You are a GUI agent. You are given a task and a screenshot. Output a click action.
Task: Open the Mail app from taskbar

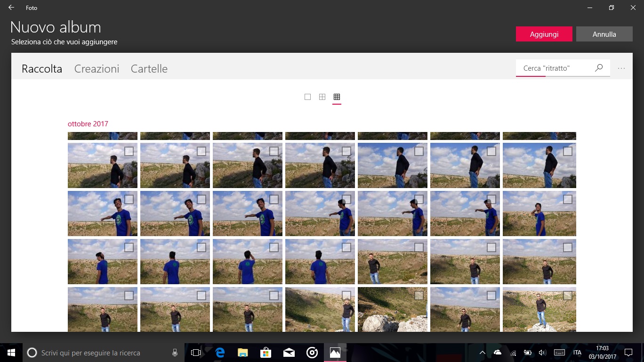click(289, 353)
